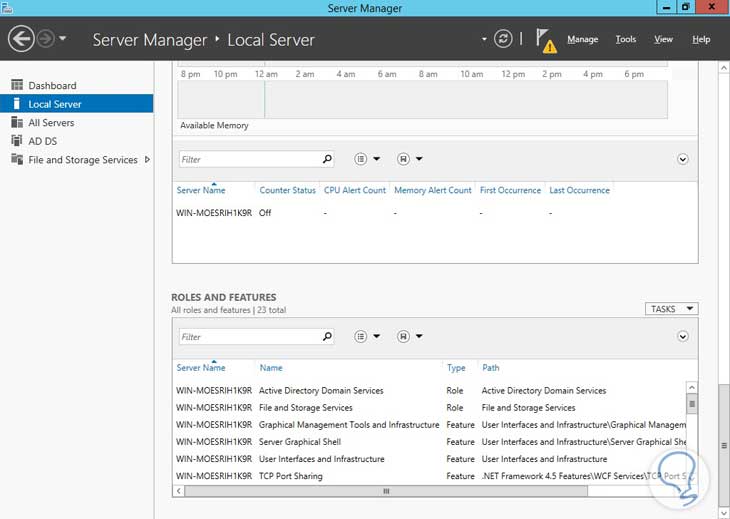This screenshot has width=730, height=519.
Task: Click the refresh icon in header
Action: (x=504, y=39)
